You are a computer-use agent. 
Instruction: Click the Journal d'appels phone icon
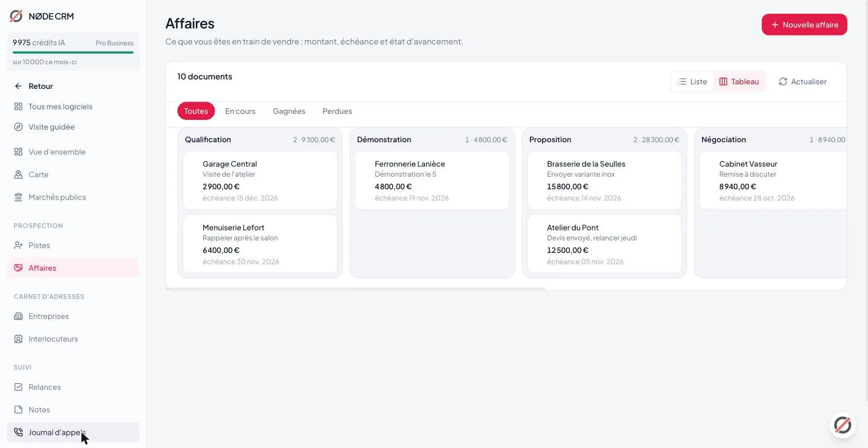18,433
